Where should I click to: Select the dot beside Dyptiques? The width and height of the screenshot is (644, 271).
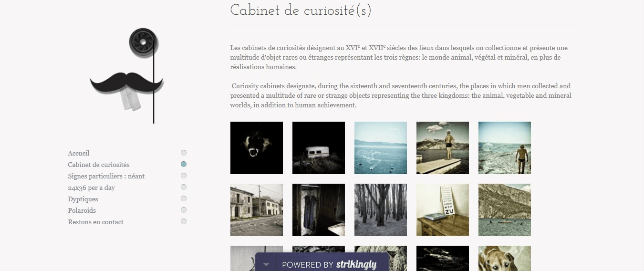(184, 198)
